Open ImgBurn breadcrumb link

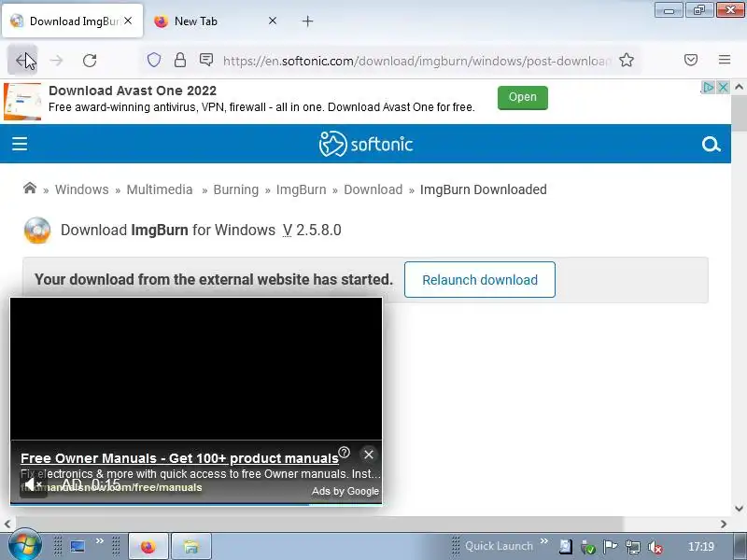pyautogui.click(x=301, y=189)
